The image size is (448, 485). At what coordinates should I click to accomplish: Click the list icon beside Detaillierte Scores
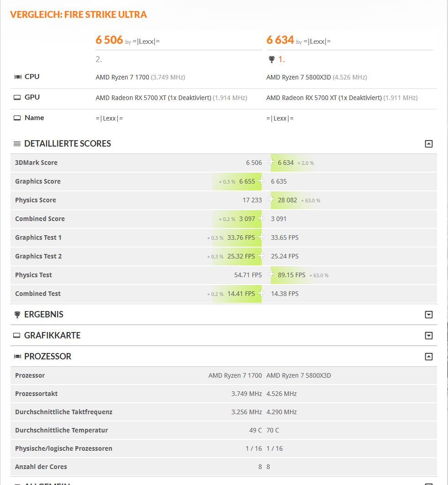[17, 143]
